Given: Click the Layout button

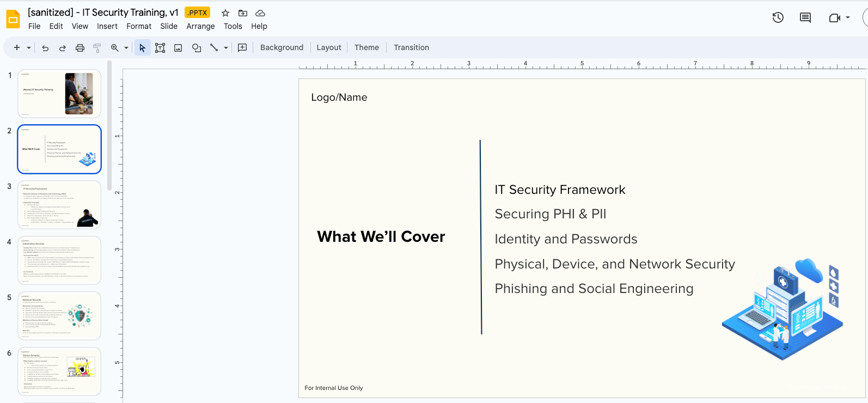Looking at the screenshot, I should coord(329,47).
